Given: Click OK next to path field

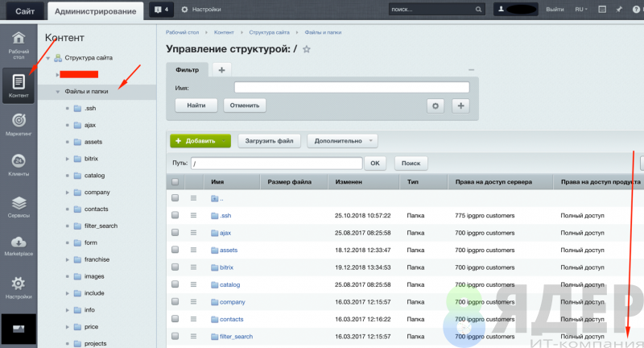Looking at the screenshot, I should click(375, 163).
